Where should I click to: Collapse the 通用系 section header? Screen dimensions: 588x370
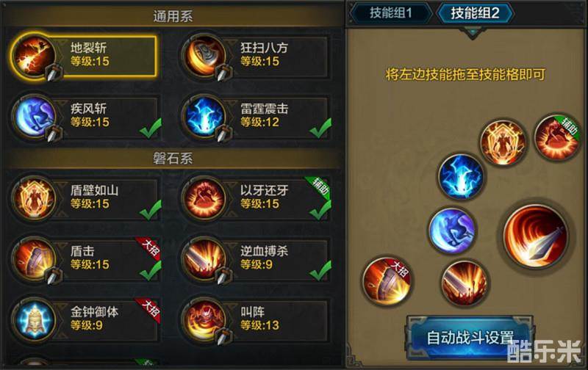click(173, 16)
